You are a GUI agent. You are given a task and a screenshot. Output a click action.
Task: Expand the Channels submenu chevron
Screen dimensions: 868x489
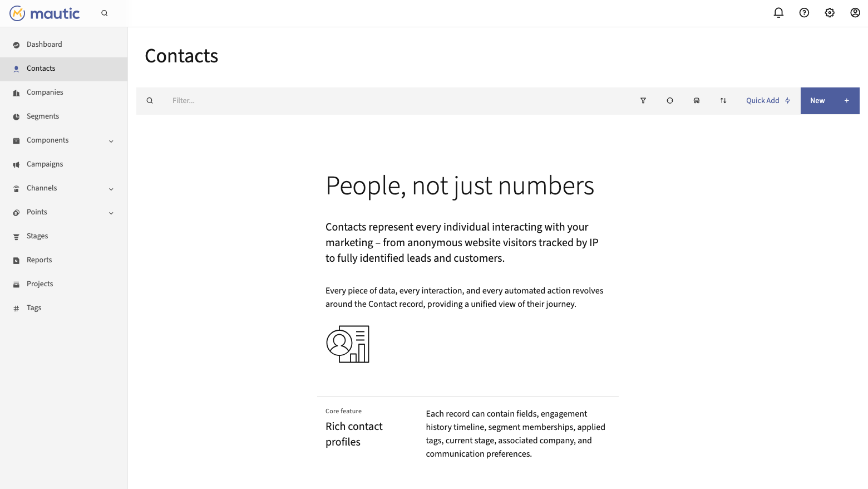[x=111, y=189]
